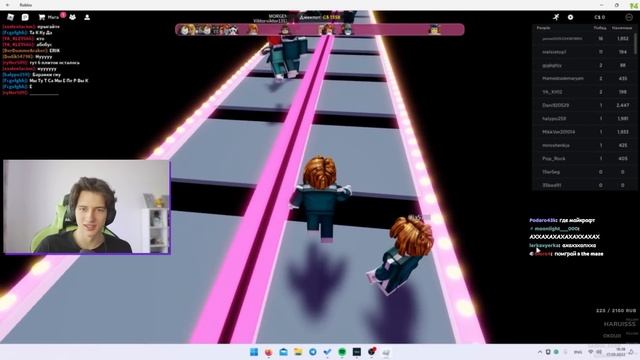
Task: Open the green Spotify taskbar icon
Action: [342, 352]
